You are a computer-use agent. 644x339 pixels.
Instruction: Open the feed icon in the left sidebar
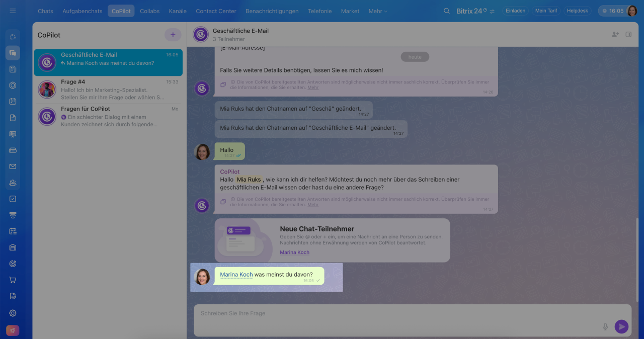click(x=13, y=69)
